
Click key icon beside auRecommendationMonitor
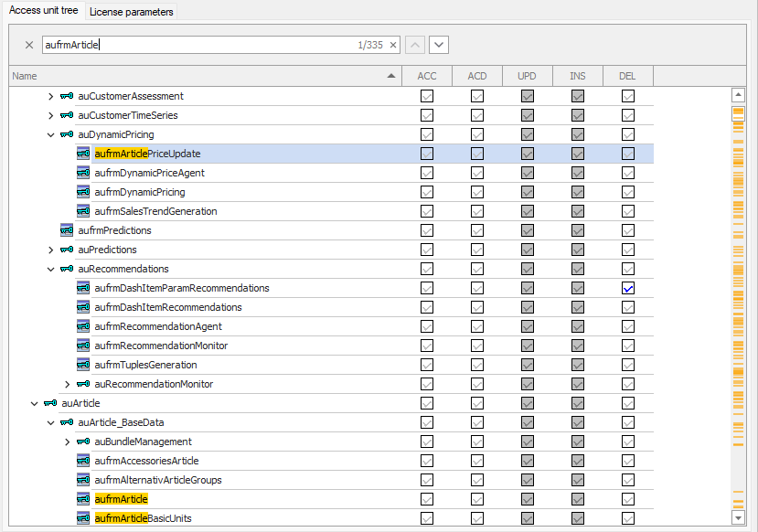click(83, 384)
